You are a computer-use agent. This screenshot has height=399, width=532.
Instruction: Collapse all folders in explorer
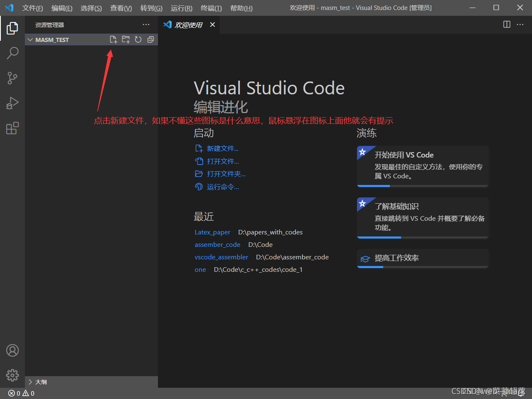150,39
